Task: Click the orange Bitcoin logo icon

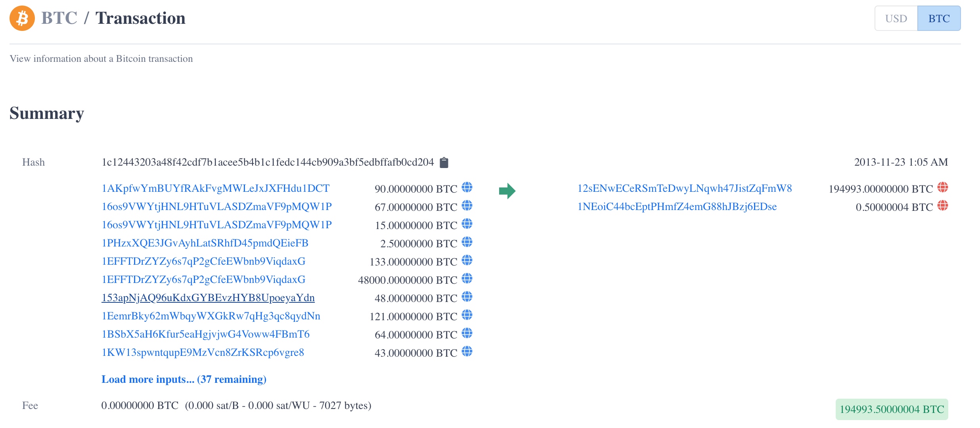Action: 22,18
